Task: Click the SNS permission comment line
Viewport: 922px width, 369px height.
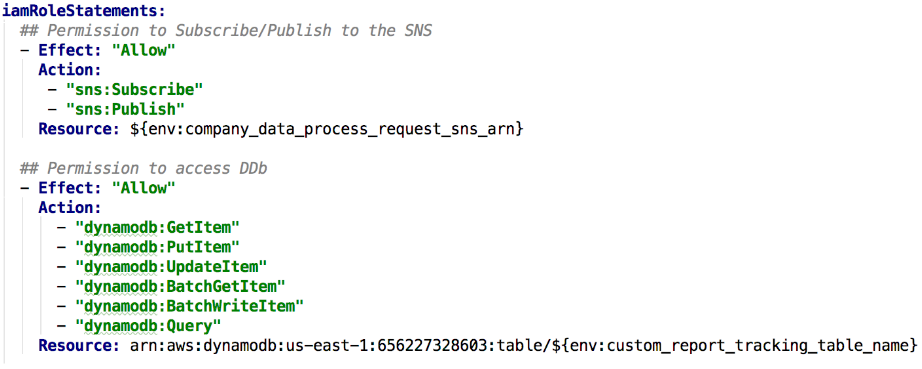Action: (226, 31)
